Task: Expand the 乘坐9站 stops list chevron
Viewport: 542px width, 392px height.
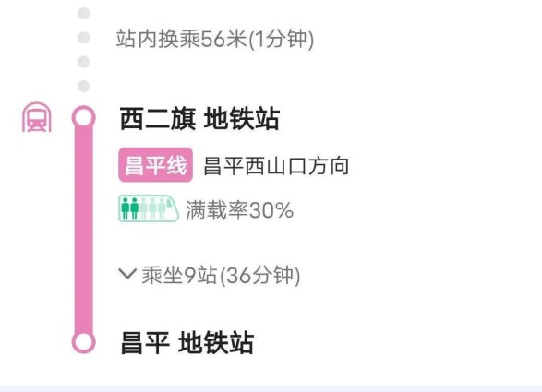Action: (126, 274)
